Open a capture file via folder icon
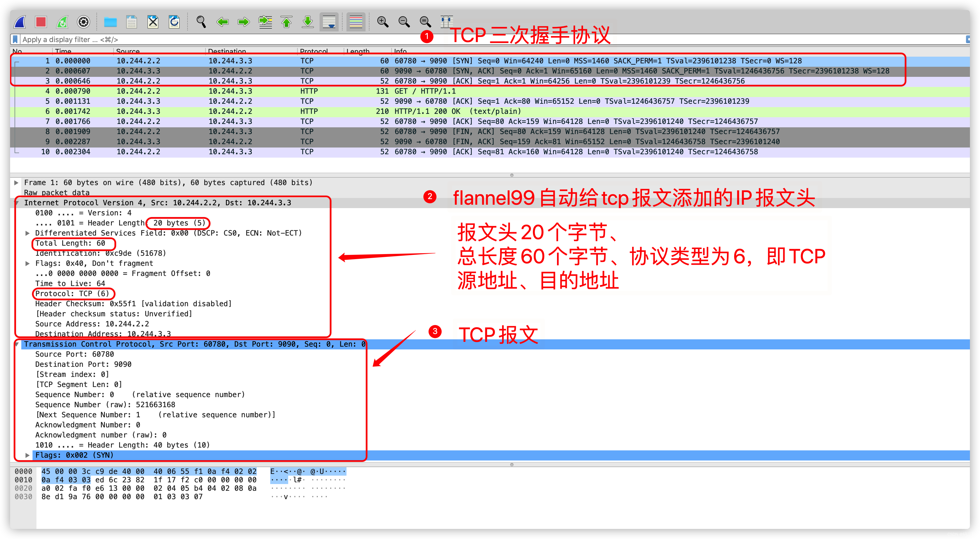The image size is (980, 539). point(110,22)
